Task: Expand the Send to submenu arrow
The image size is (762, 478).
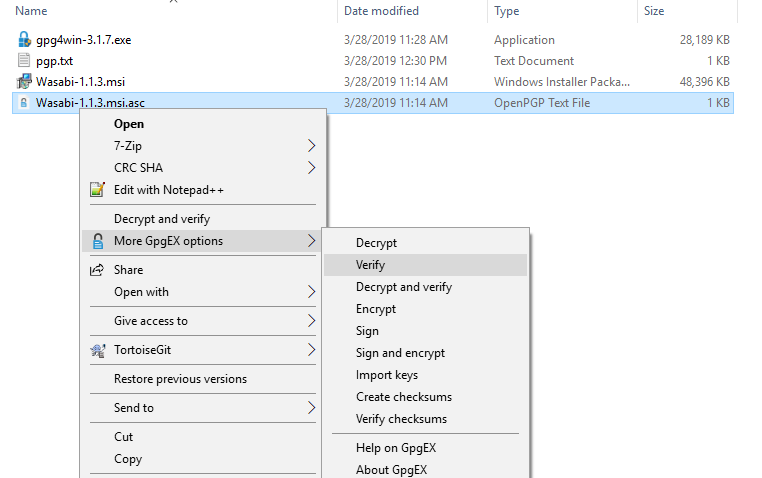Action: (311, 408)
